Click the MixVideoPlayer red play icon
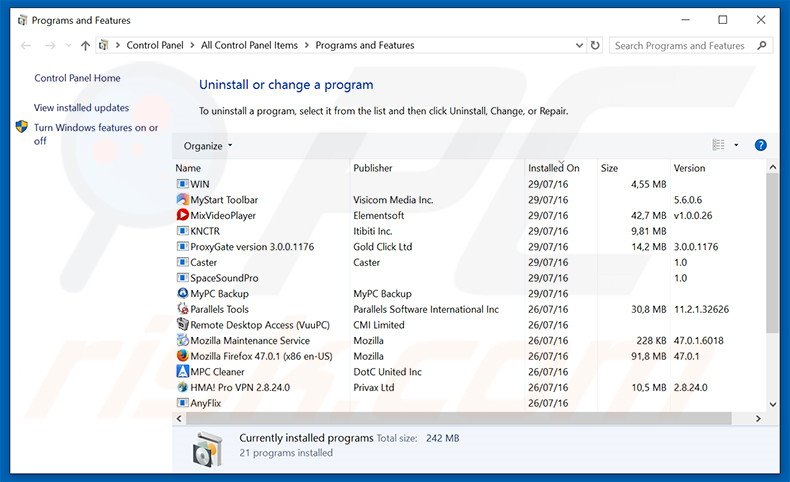This screenshot has width=790, height=482. 182,215
